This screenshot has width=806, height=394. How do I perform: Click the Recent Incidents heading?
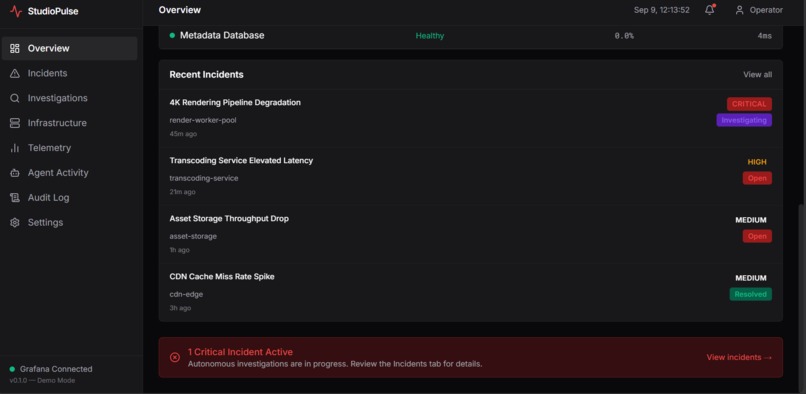pos(207,75)
